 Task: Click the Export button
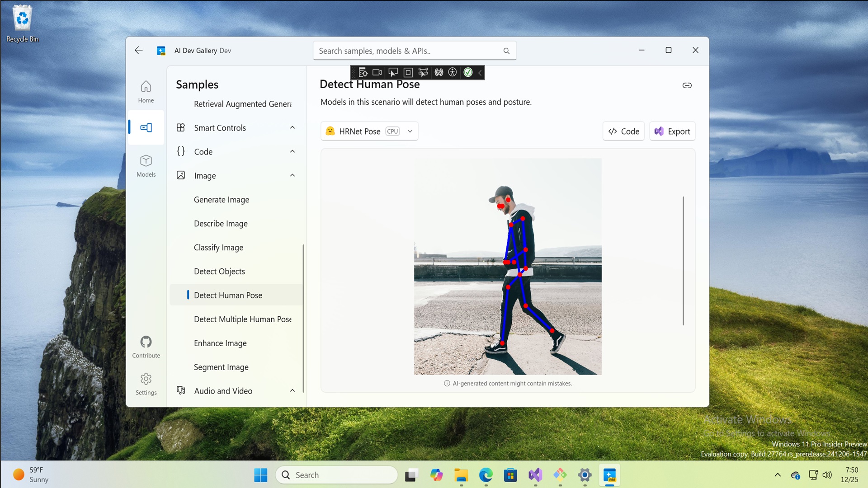coord(672,131)
